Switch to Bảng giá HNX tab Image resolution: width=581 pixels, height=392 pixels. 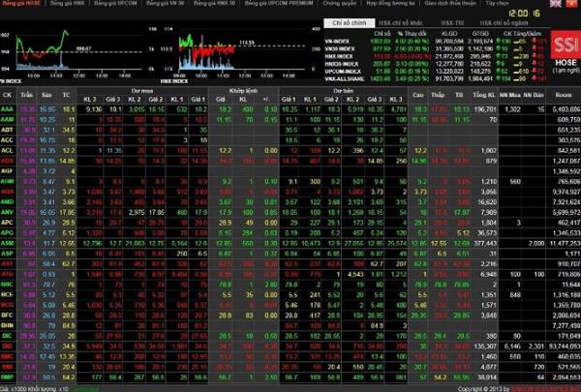pos(66,4)
